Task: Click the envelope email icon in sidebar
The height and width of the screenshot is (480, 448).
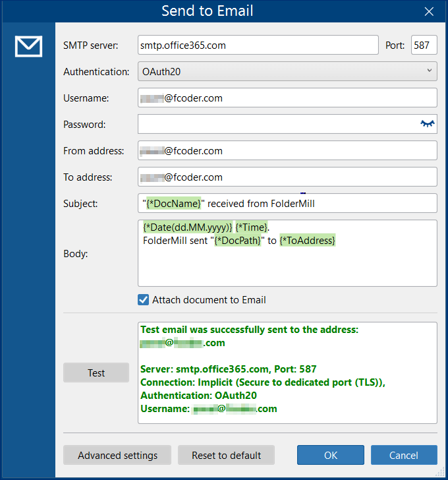Action: [x=28, y=46]
